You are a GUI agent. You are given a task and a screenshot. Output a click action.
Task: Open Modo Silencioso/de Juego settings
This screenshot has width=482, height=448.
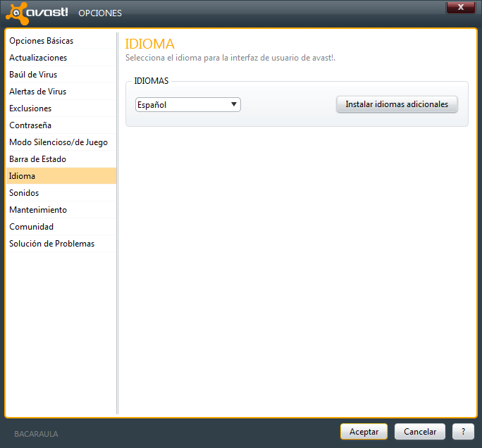point(58,142)
